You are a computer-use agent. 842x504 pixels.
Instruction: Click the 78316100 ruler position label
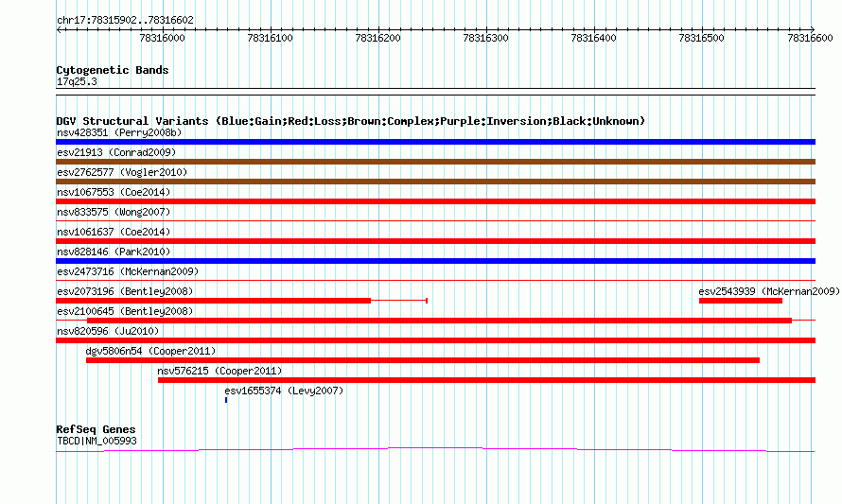point(271,38)
